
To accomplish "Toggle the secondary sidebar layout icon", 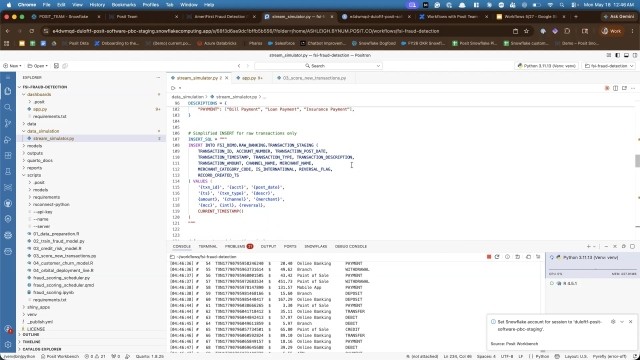I will (x=635, y=55).
